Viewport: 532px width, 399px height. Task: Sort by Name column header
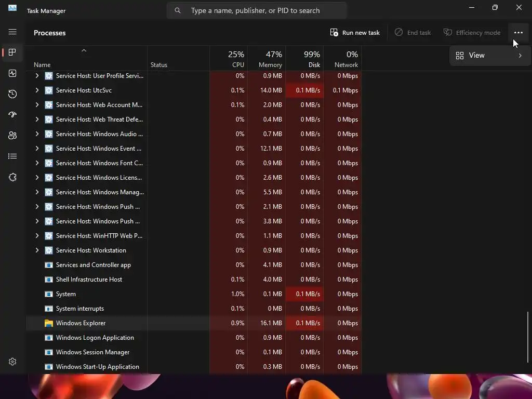[x=87, y=58]
